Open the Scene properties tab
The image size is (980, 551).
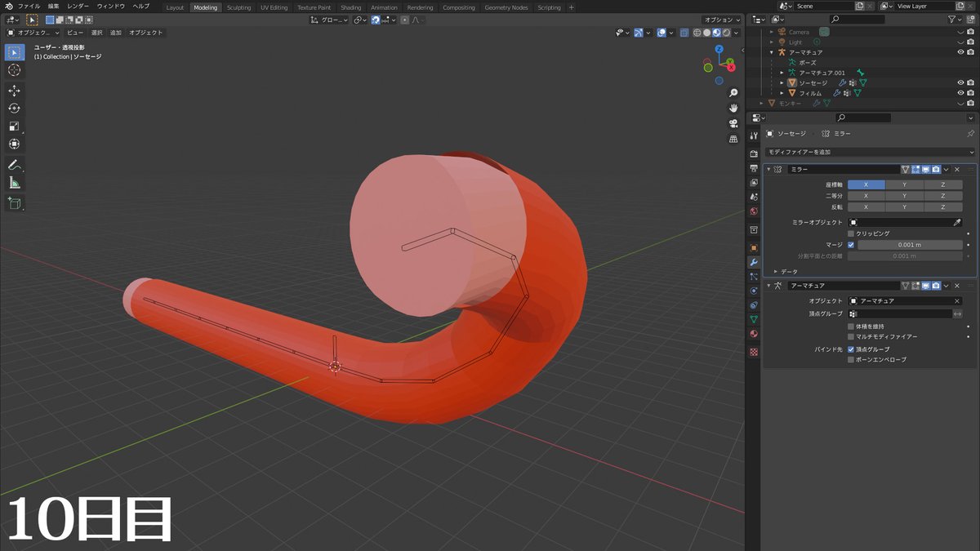tap(754, 197)
